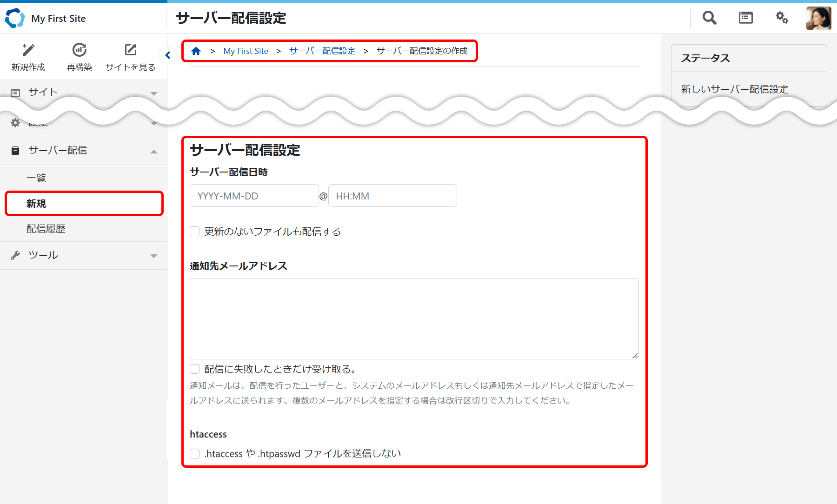Click the My First Site breadcrumb link
This screenshot has width=837, height=504.
(x=246, y=51)
